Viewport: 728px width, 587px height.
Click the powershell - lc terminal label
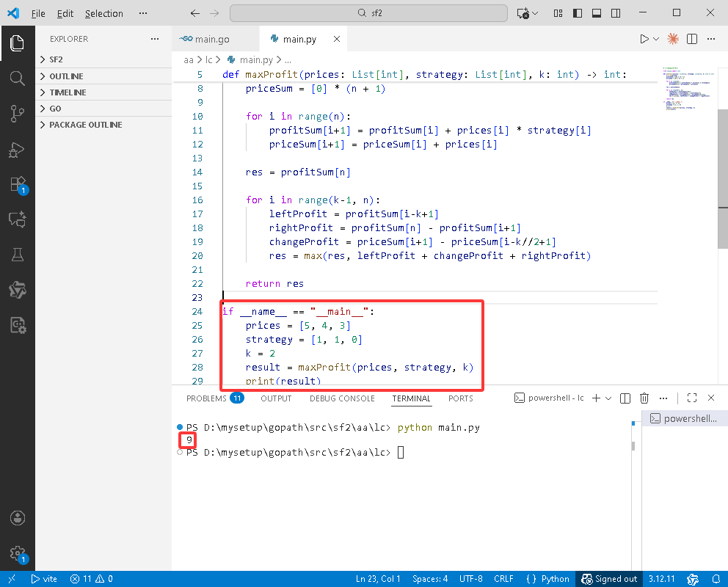click(x=549, y=398)
